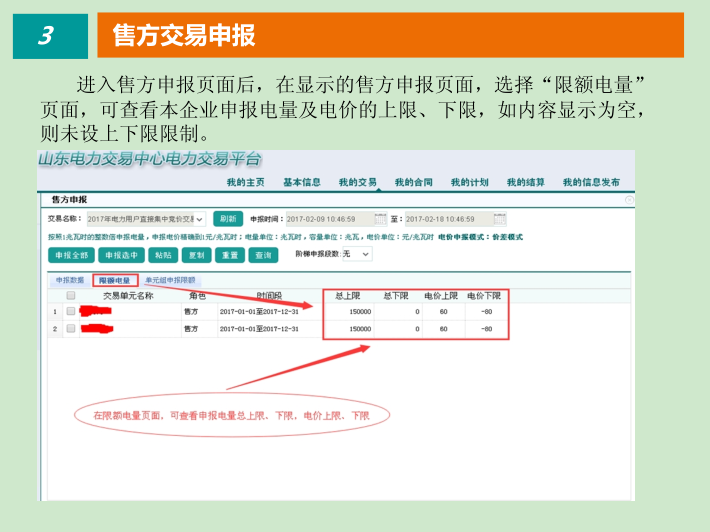This screenshot has height=532, width=710.
Task: Switch to the 申报数据 tab
Action: click(70, 281)
